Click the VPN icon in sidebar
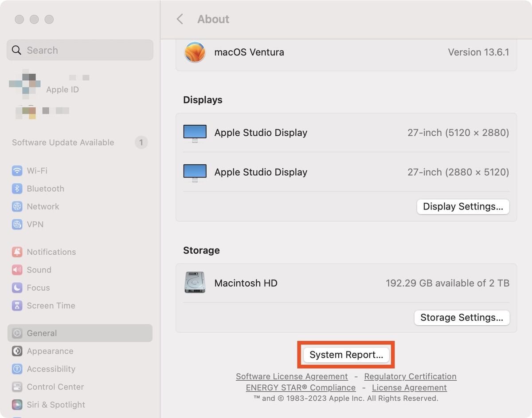 tap(17, 225)
